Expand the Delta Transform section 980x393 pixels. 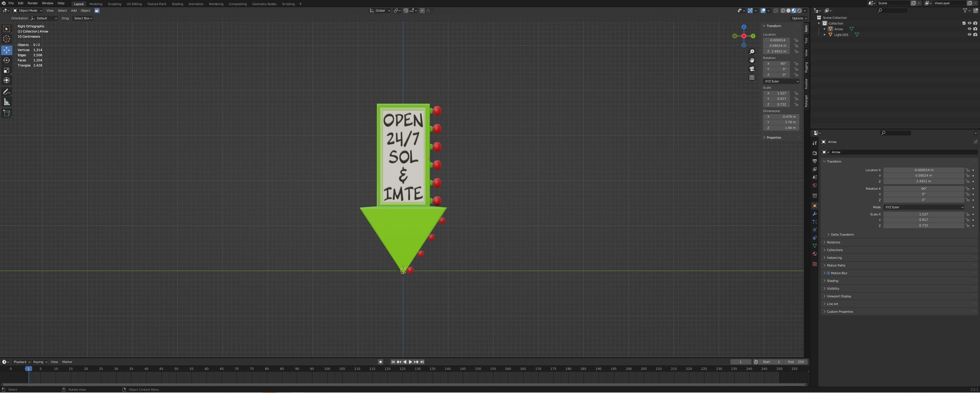click(842, 235)
